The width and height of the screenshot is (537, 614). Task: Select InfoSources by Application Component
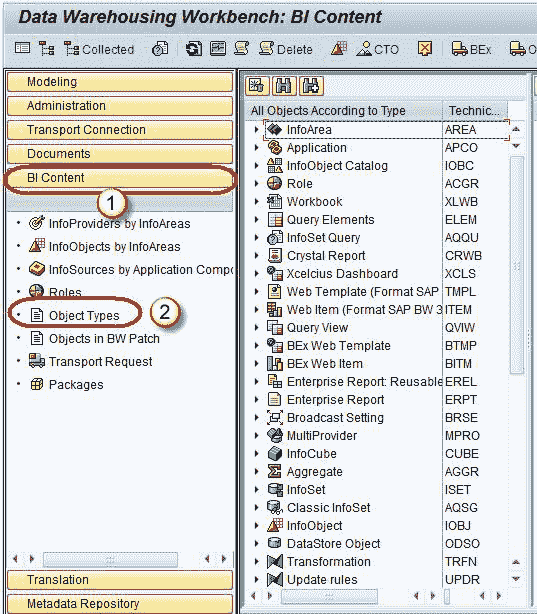[x=140, y=269]
